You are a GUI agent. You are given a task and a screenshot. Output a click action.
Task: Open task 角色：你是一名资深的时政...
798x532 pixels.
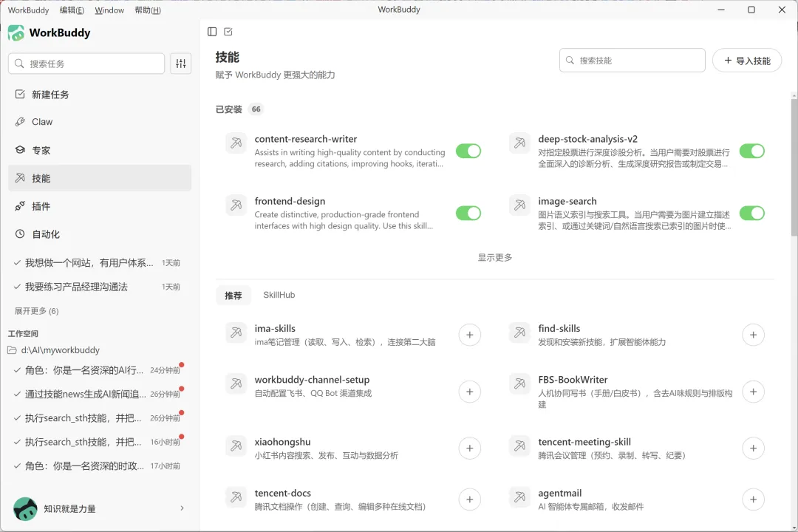[98, 465]
